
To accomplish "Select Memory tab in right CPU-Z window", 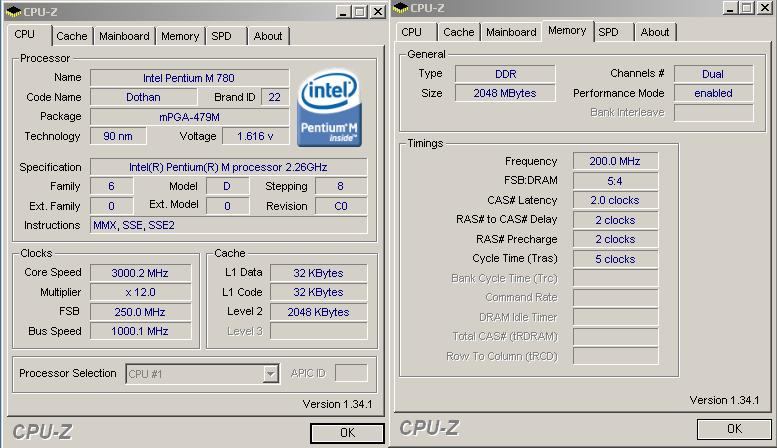I will tap(567, 31).
